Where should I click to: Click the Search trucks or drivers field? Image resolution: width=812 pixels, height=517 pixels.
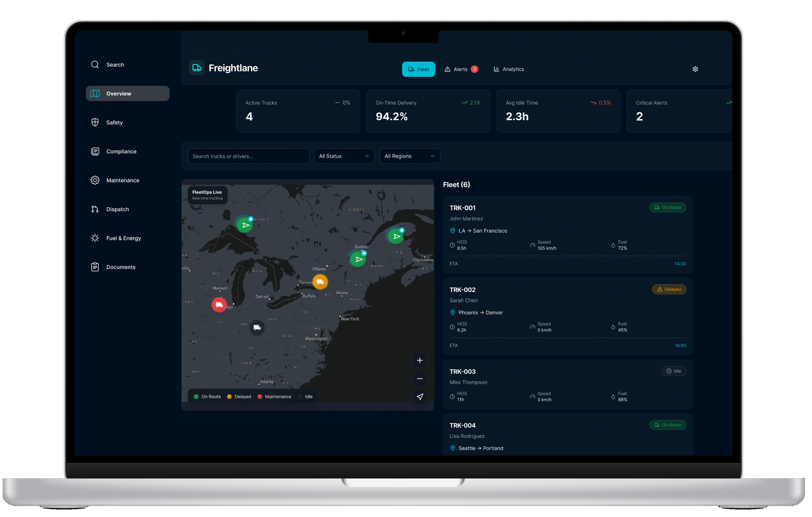(x=248, y=156)
